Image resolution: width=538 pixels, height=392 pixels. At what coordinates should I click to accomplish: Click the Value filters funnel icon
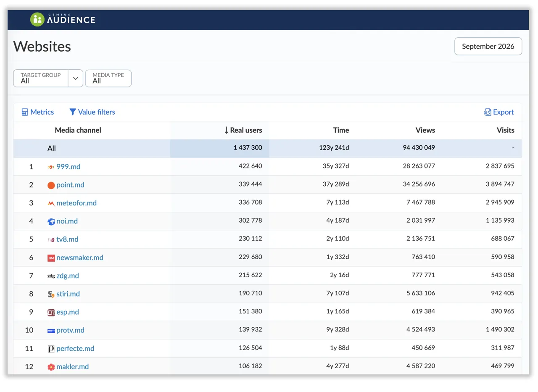coord(73,112)
